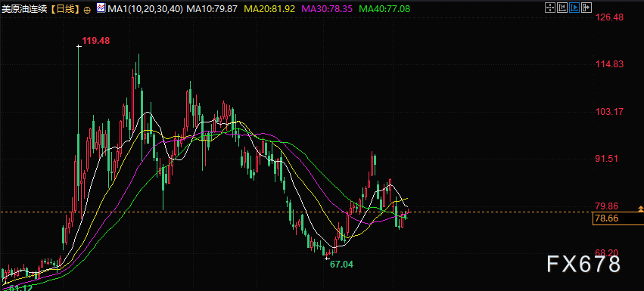Click the orange arrow marker above the price box
The image size is (644, 291).
point(641,209)
